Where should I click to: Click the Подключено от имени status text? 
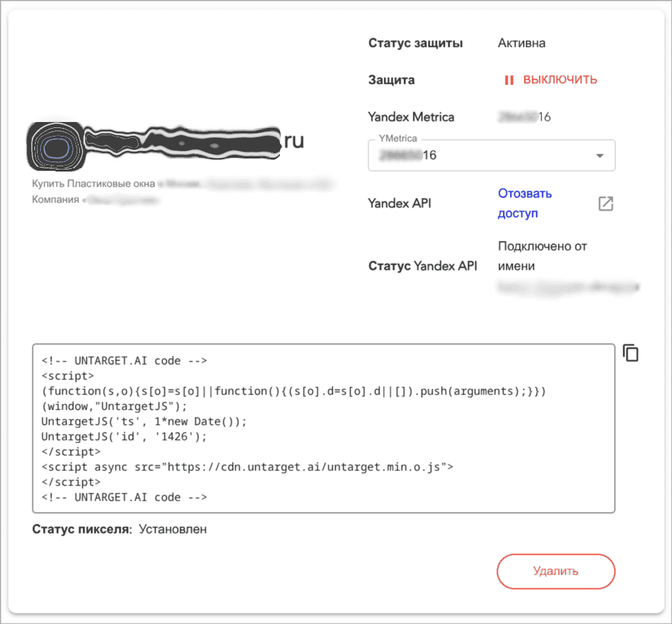(542, 256)
